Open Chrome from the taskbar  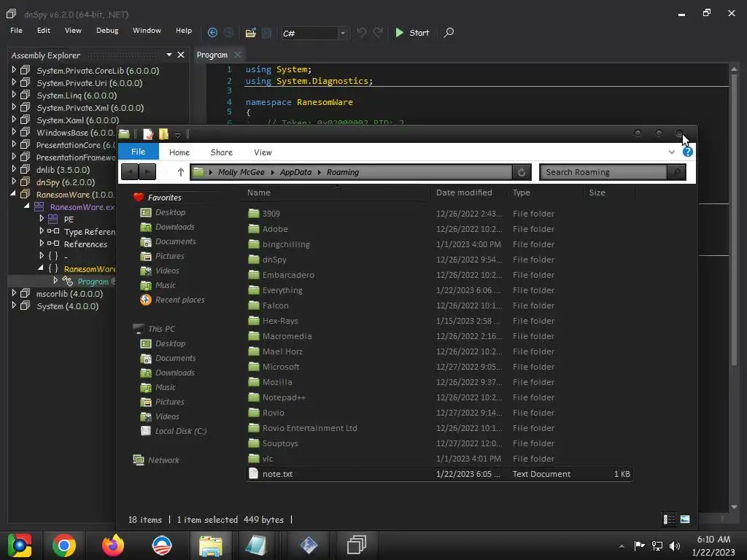(64, 545)
